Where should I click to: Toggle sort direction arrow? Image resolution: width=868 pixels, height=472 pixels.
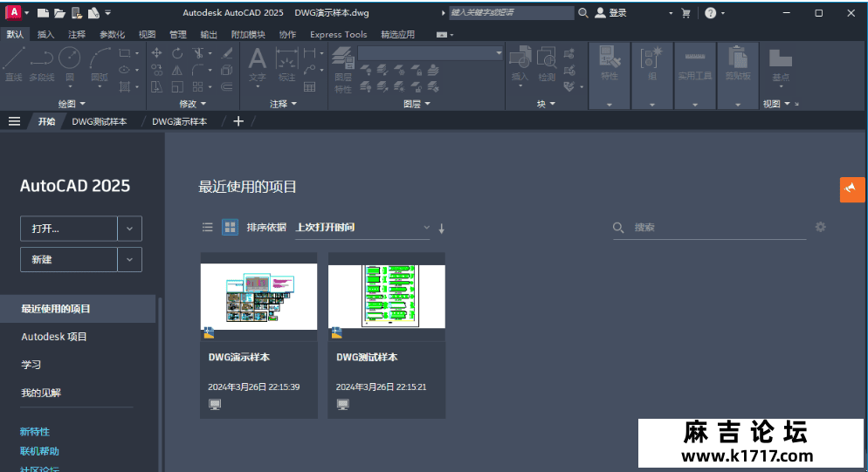click(441, 228)
